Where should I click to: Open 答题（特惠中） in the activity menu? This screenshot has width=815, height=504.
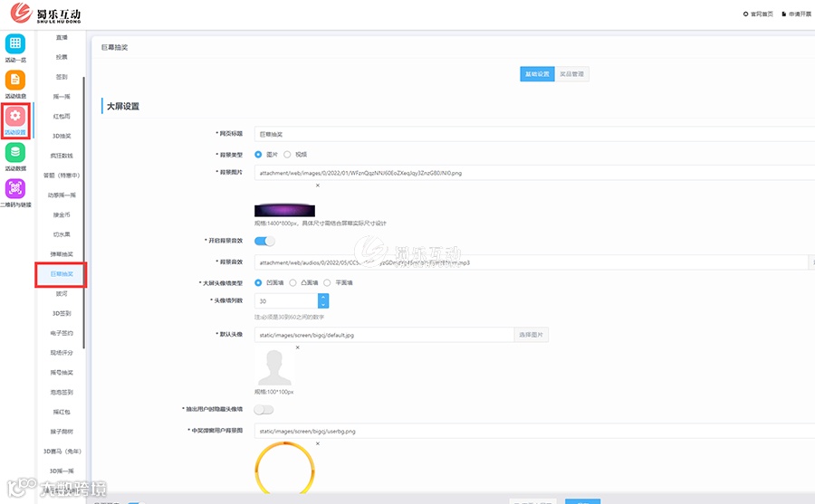[x=62, y=176]
